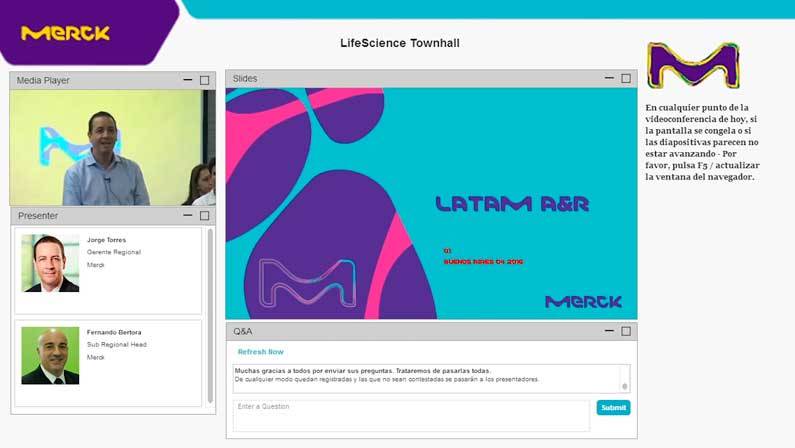The height and width of the screenshot is (448, 795).
Task: Maximize the Presenter panel
Action: 204,215
